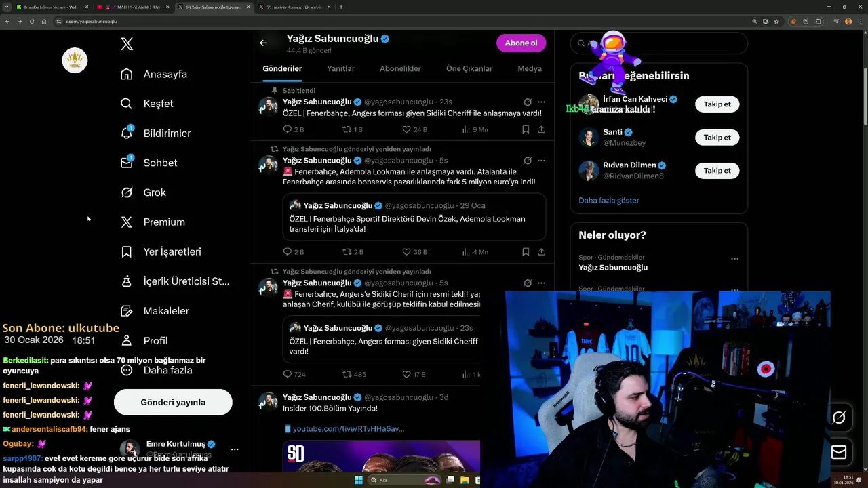Bookmark the Ademola Lookman post
This screenshot has width=868, height=488.
click(526, 251)
